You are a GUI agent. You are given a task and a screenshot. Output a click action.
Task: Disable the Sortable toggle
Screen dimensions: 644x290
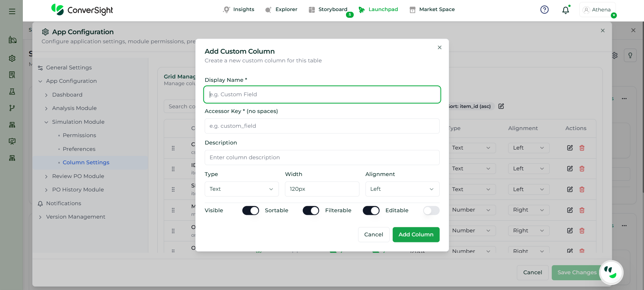click(x=310, y=211)
